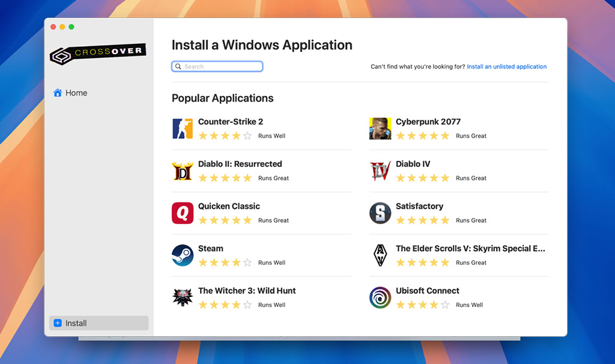
Task: Focus the Search input field
Action: [x=217, y=66]
